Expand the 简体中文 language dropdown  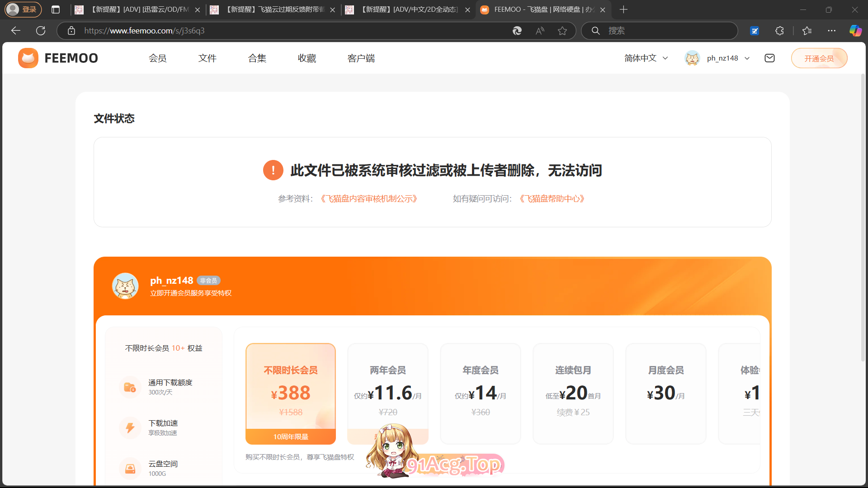tap(646, 58)
